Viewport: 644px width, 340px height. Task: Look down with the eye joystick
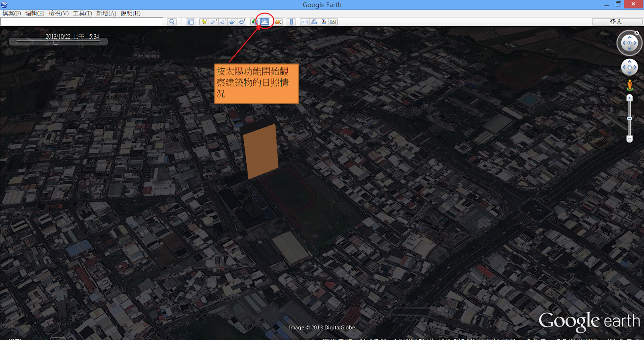[630, 48]
